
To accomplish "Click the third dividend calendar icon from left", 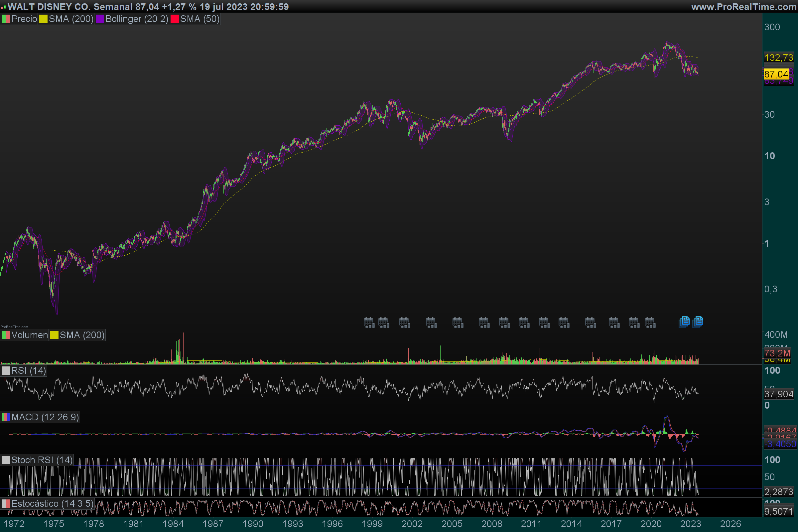I will (404, 322).
